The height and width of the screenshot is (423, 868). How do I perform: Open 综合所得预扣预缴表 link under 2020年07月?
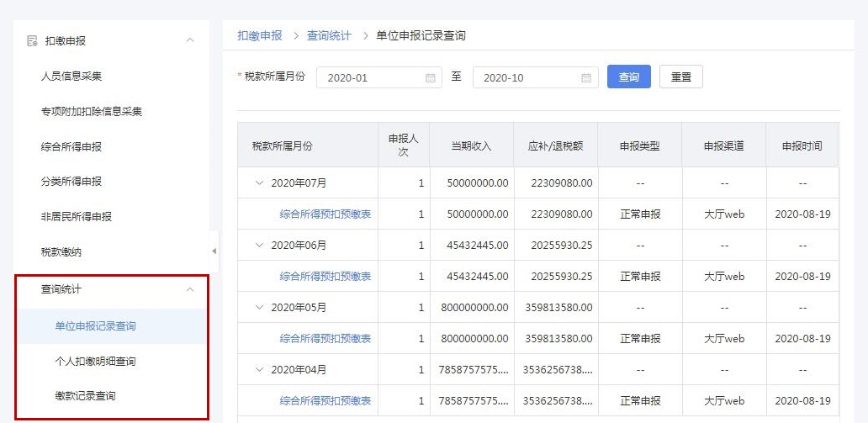coord(325,214)
